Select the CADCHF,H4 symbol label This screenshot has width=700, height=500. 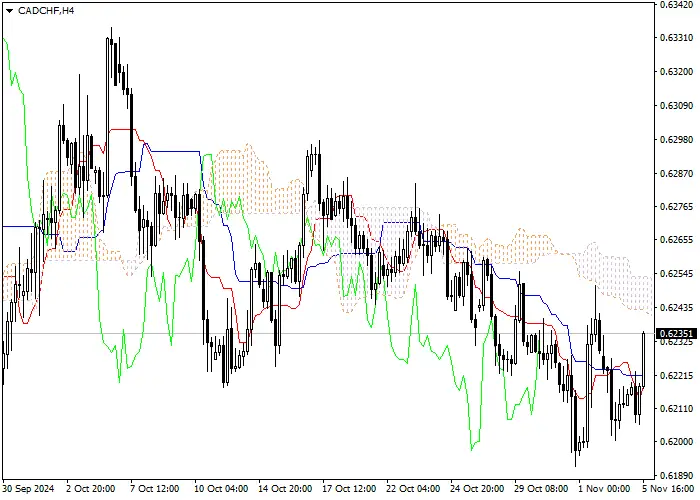click(46, 11)
